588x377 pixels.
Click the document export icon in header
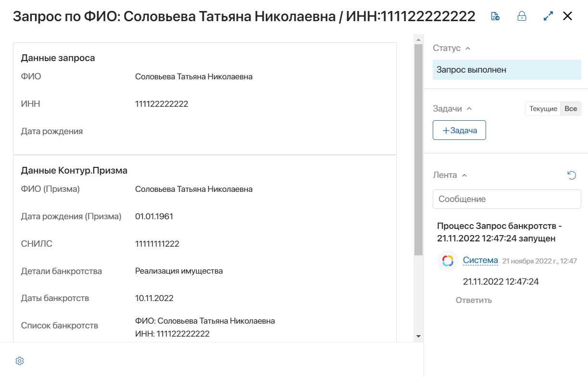(x=495, y=16)
